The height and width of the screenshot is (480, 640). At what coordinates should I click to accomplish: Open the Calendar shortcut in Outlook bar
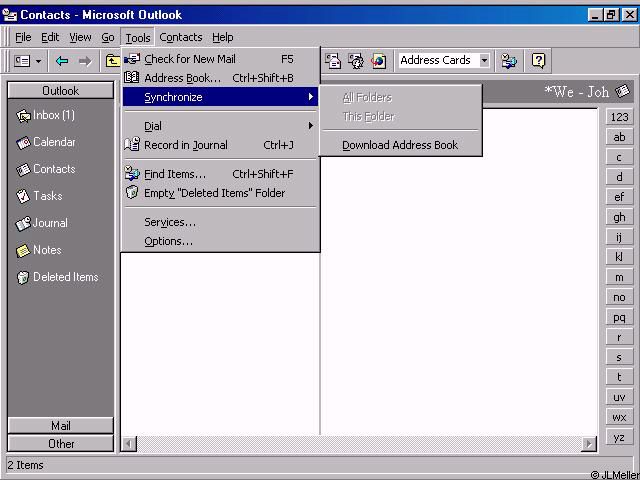point(46,142)
